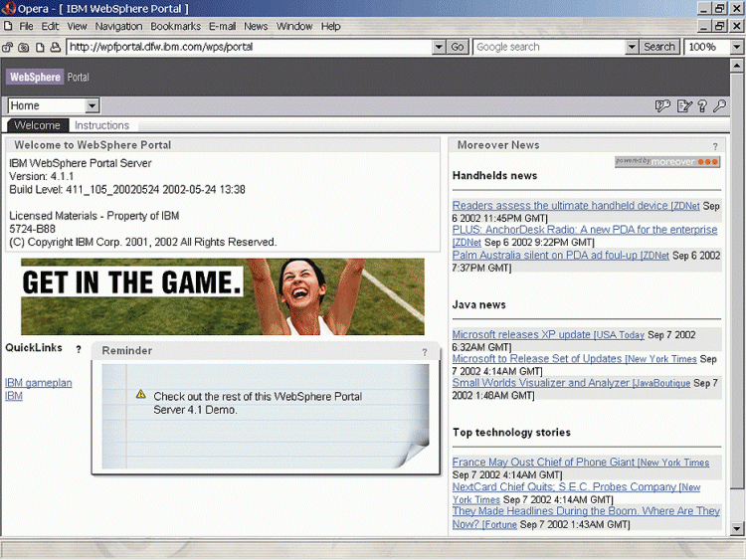Toggle image loading camera icon
This screenshot has height=560, width=746.
click(x=23, y=47)
